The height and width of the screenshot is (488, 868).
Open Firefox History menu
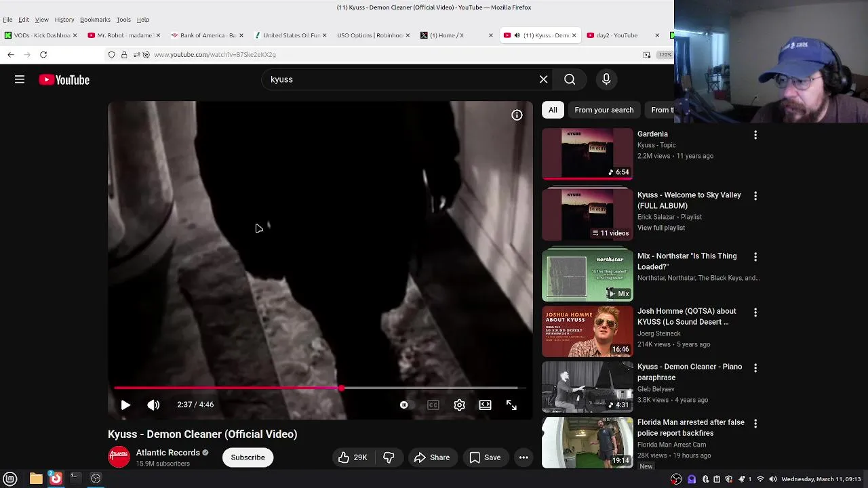(x=64, y=20)
